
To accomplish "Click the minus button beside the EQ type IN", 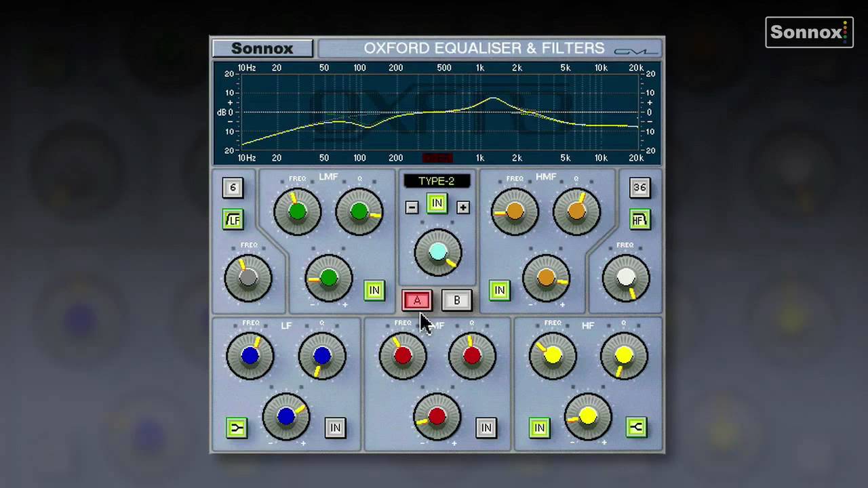I will (x=412, y=207).
